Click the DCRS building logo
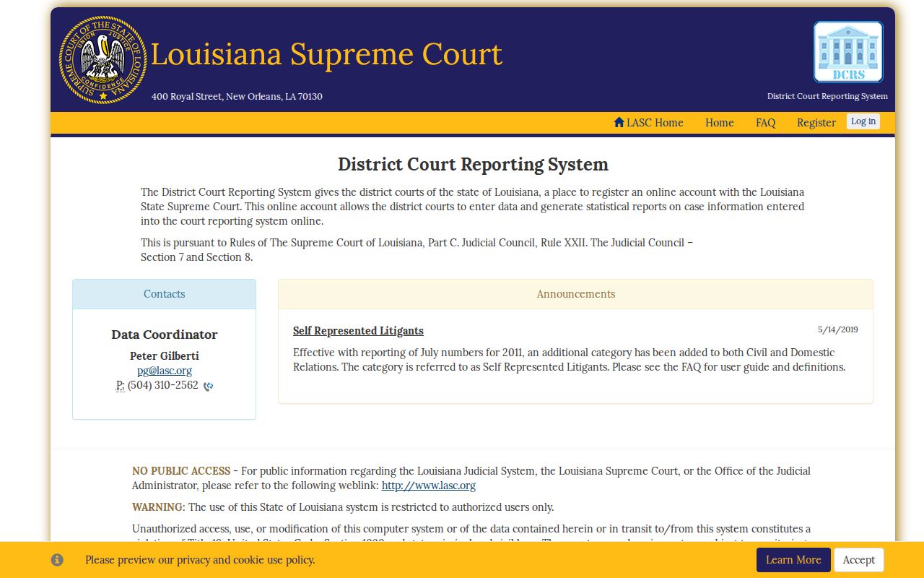This screenshot has width=924, height=578. (848, 52)
